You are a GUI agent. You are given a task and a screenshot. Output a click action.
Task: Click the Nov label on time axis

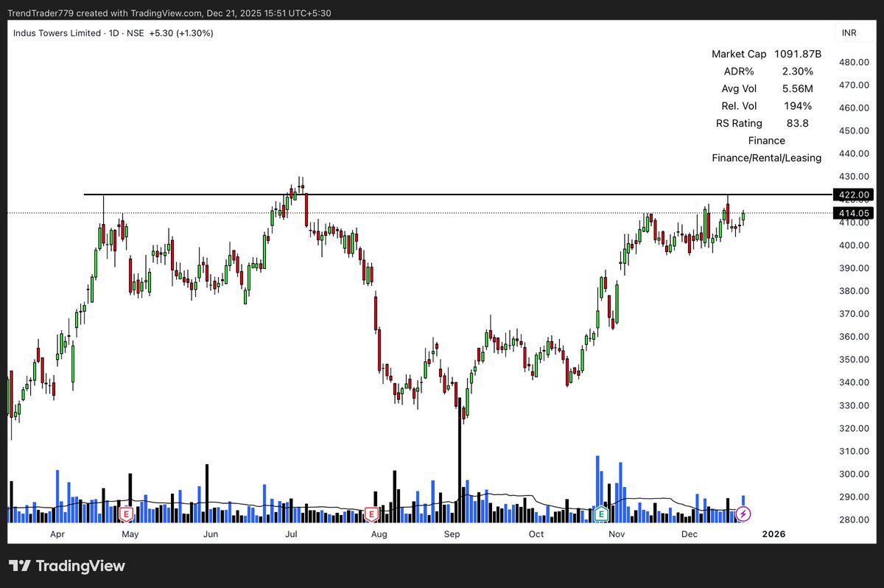click(616, 533)
